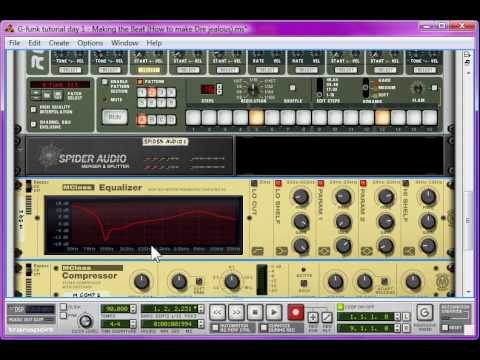
Task: Click the tempo value stepper arrows
Action: pos(133,309)
